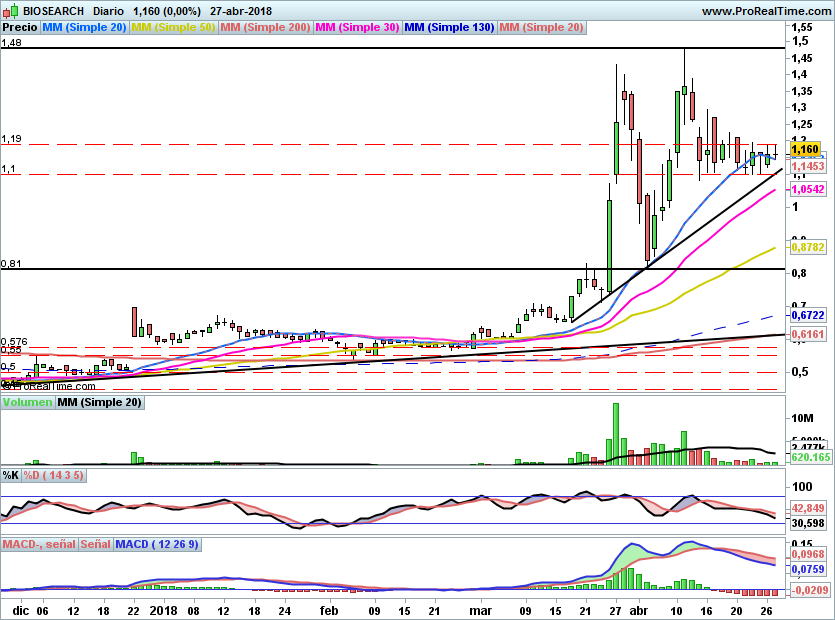Open MM (Simple 130) indicator settings
The image size is (835, 620).
[449, 28]
